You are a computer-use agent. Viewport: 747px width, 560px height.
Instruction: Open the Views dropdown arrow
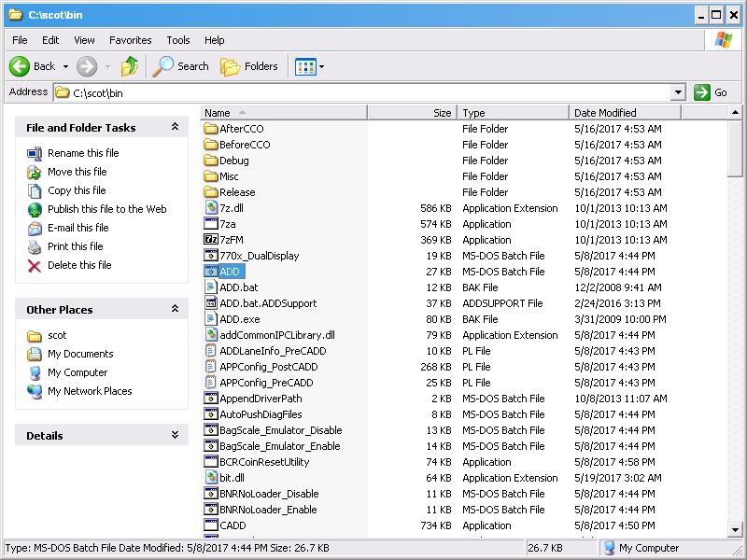click(x=321, y=66)
